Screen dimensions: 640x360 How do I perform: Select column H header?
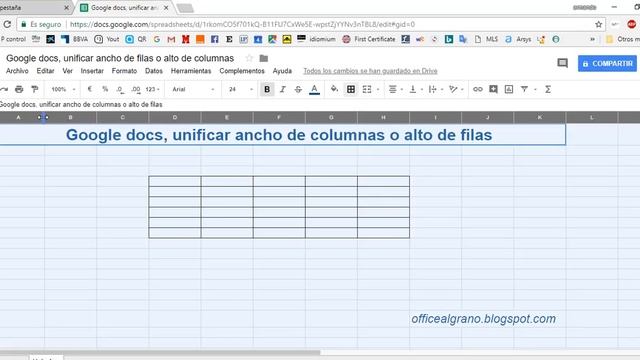tap(383, 118)
